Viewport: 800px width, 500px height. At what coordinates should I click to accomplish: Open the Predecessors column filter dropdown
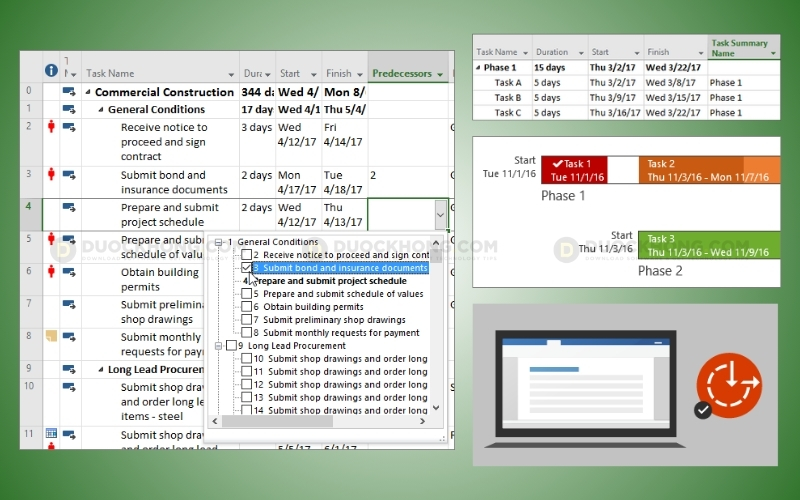pyautogui.click(x=440, y=74)
